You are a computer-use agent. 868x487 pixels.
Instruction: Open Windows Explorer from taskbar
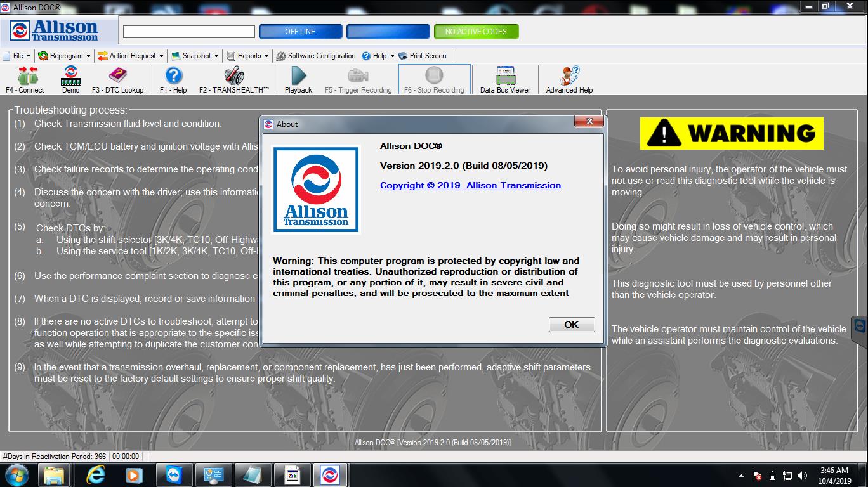[55, 474]
